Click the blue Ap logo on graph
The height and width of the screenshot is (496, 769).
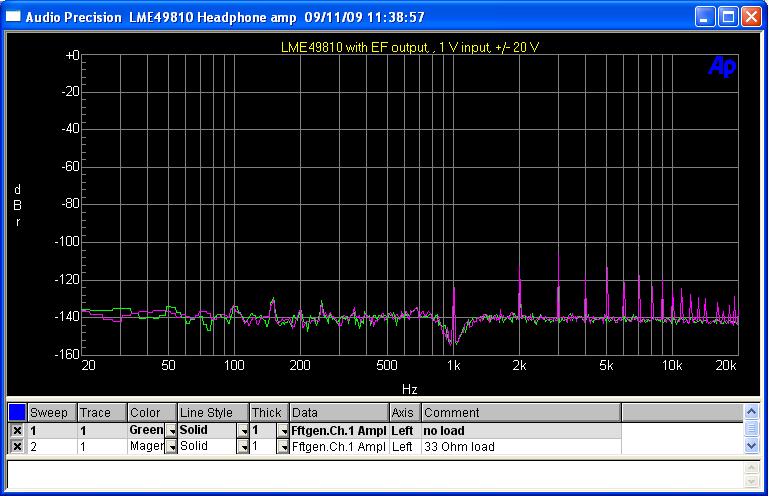(722, 66)
